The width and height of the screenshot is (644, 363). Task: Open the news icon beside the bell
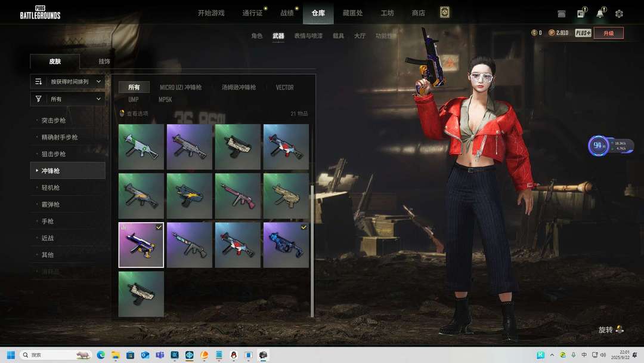point(581,14)
